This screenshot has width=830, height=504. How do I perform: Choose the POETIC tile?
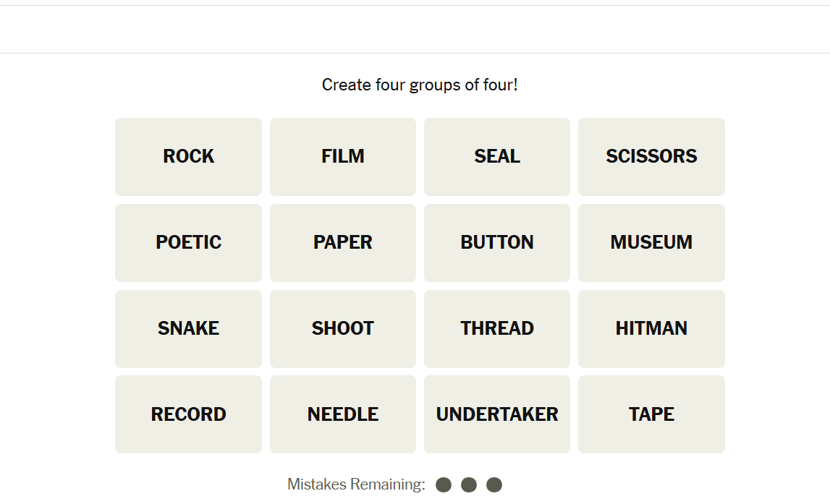188,242
